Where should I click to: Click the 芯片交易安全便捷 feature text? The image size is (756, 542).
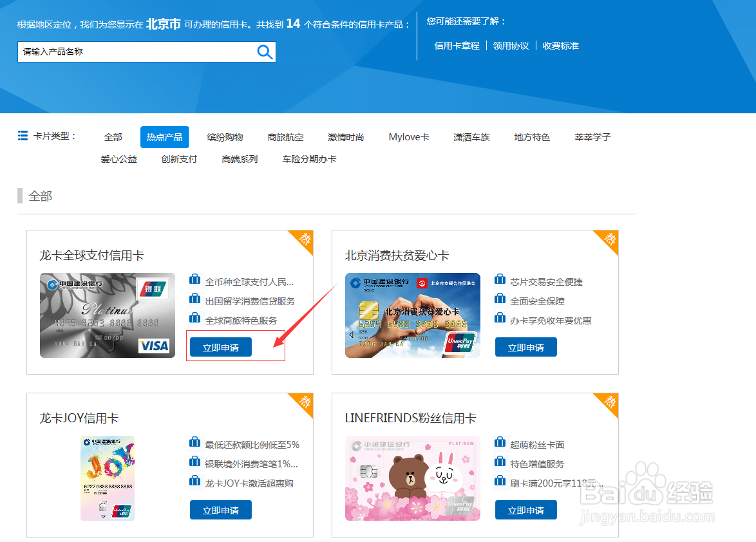tap(546, 283)
